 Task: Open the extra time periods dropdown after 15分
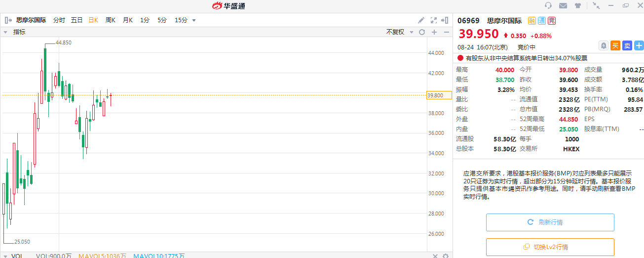tap(194, 20)
